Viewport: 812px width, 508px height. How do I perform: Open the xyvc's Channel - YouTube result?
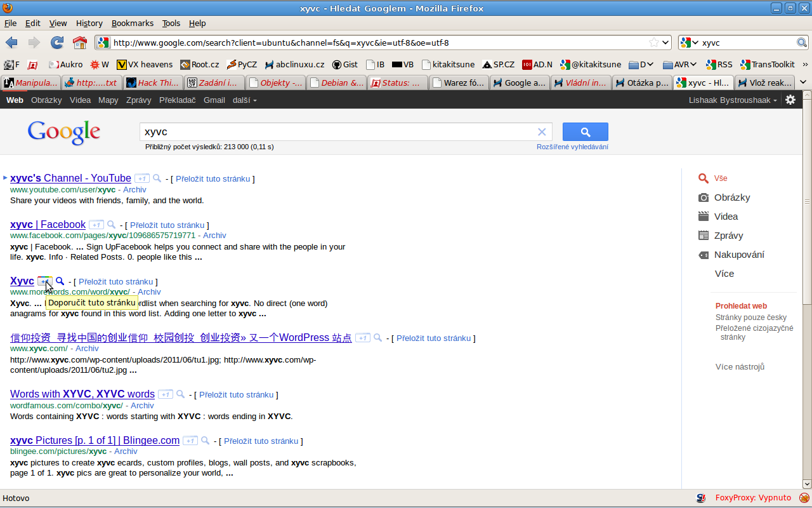70,178
